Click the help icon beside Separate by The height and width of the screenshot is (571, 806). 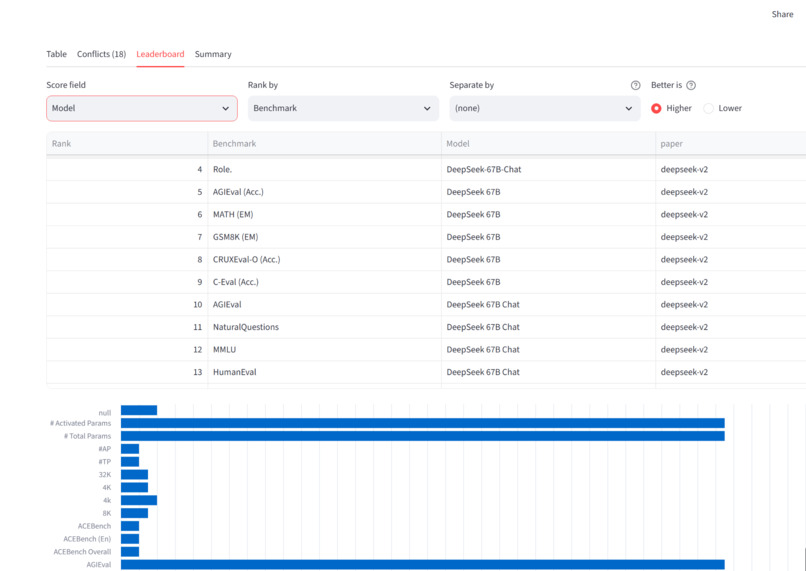point(635,85)
